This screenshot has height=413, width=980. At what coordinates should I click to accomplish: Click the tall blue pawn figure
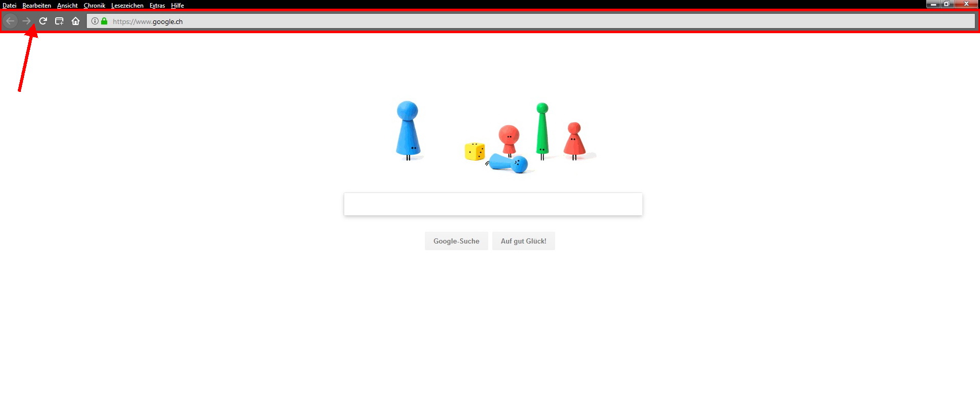408,130
